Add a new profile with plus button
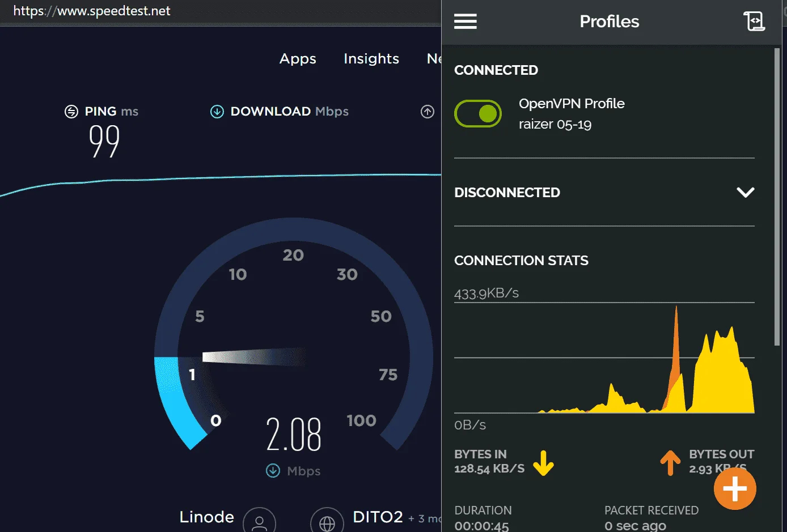Image resolution: width=787 pixels, height=532 pixels. coord(735,488)
